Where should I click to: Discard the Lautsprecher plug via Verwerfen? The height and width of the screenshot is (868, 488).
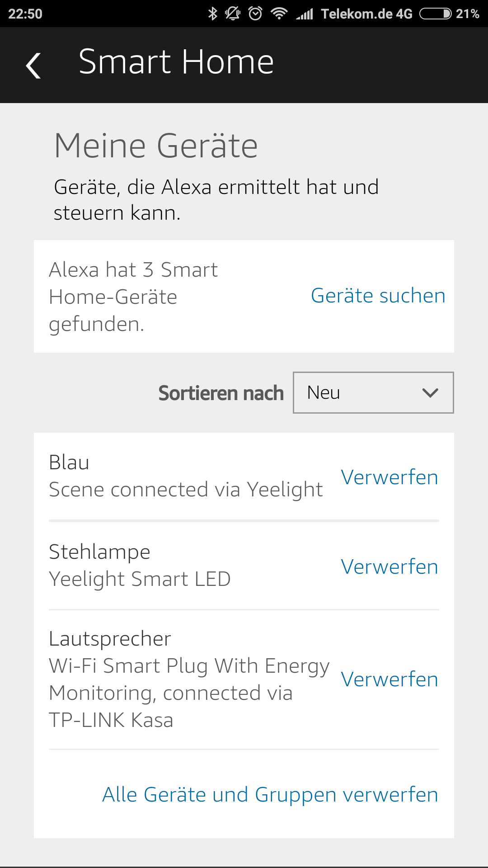(x=389, y=679)
